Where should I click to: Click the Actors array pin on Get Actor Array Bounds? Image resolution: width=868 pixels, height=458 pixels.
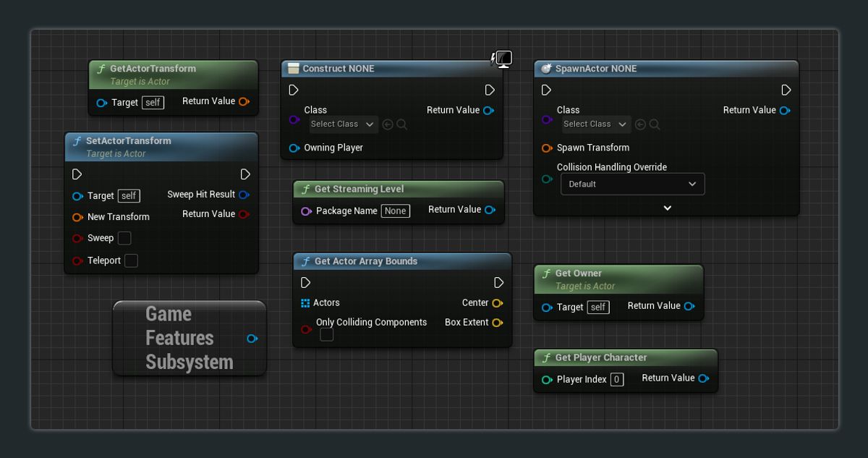click(x=305, y=302)
